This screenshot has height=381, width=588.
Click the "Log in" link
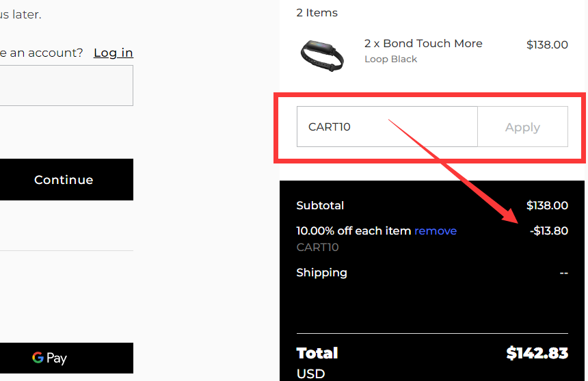(x=113, y=53)
